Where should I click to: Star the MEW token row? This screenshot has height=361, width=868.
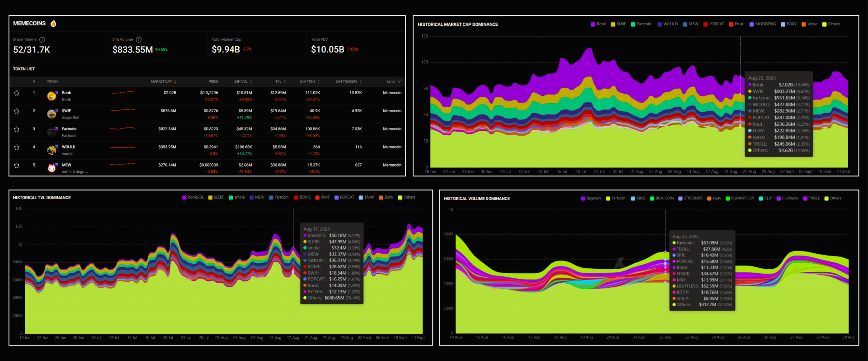tap(17, 166)
